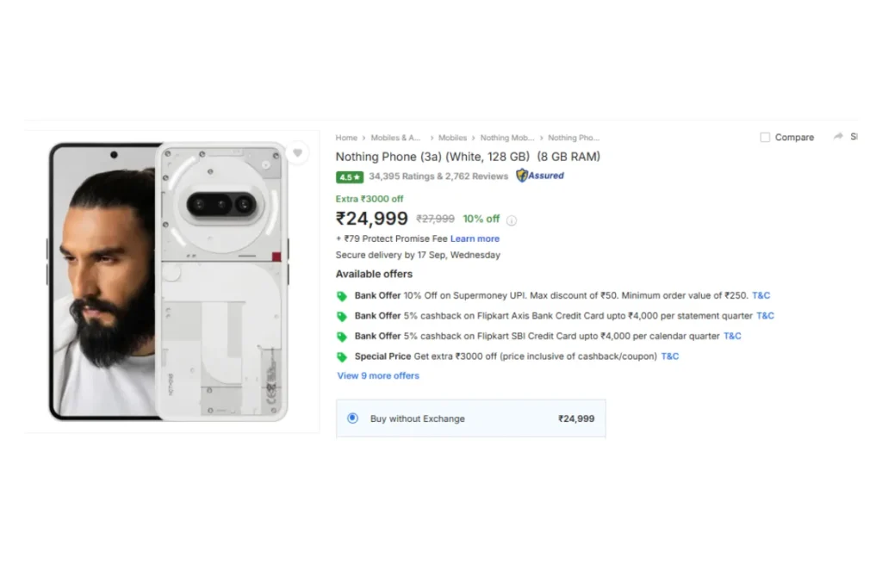Open T&C for the Special Price offer
The width and height of the screenshot is (882, 588).
coord(670,356)
